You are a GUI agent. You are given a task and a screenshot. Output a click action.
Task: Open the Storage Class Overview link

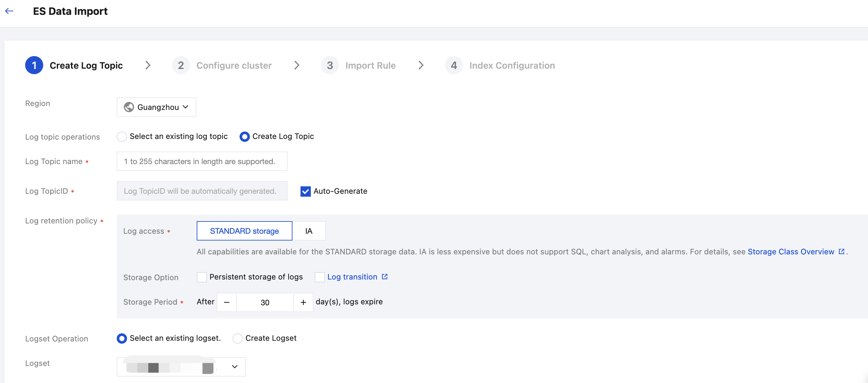click(x=791, y=252)
